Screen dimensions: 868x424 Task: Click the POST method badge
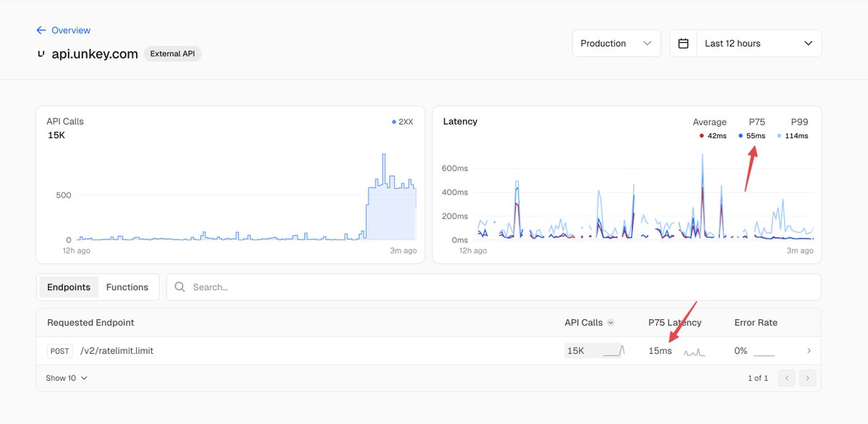point(60,351)
